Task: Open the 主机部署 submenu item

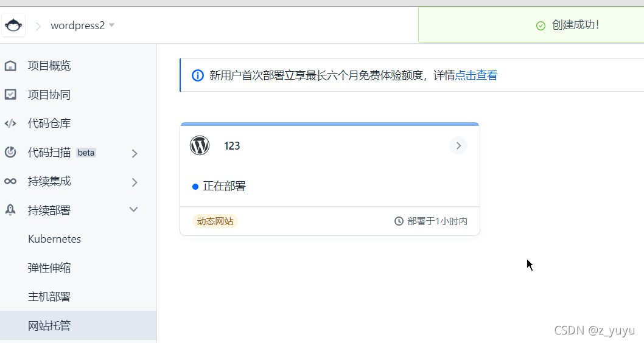Action: point(49,297)
